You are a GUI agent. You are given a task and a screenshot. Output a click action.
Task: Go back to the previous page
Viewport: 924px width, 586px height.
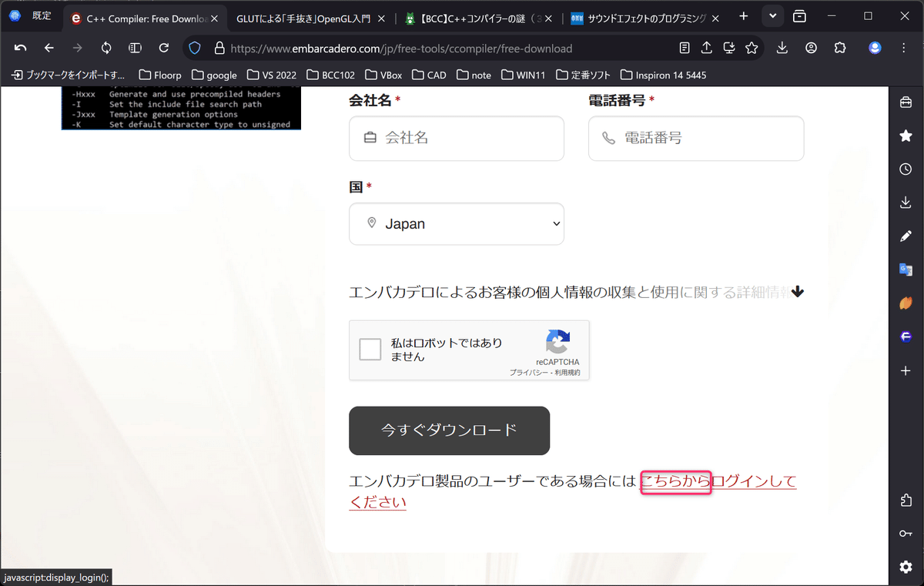pos(49,48)
